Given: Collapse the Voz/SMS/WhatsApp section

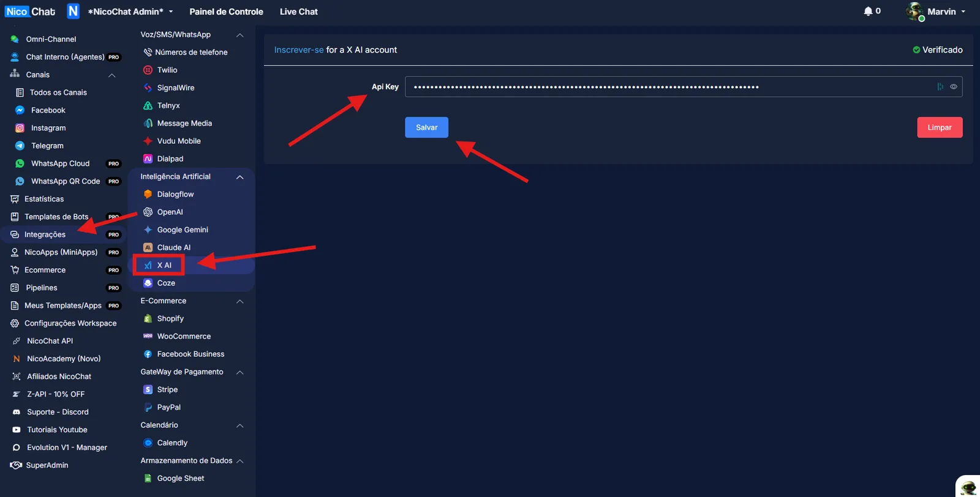Looking at the screenshot, I should click(240, 35).
